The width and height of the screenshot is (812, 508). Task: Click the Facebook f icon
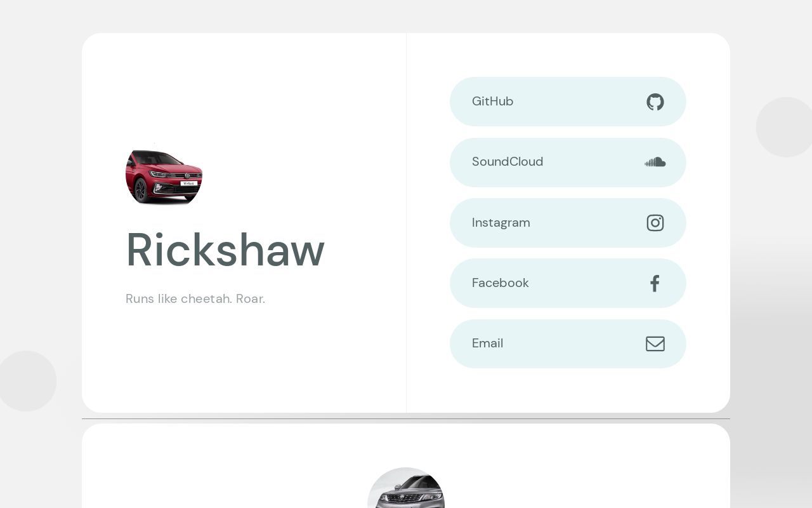tap(655, 283)
